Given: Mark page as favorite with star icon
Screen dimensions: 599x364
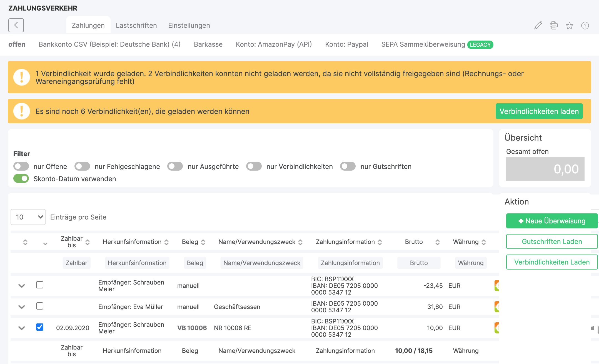Looking at the screenshot, I should click(x=569, y=26).
